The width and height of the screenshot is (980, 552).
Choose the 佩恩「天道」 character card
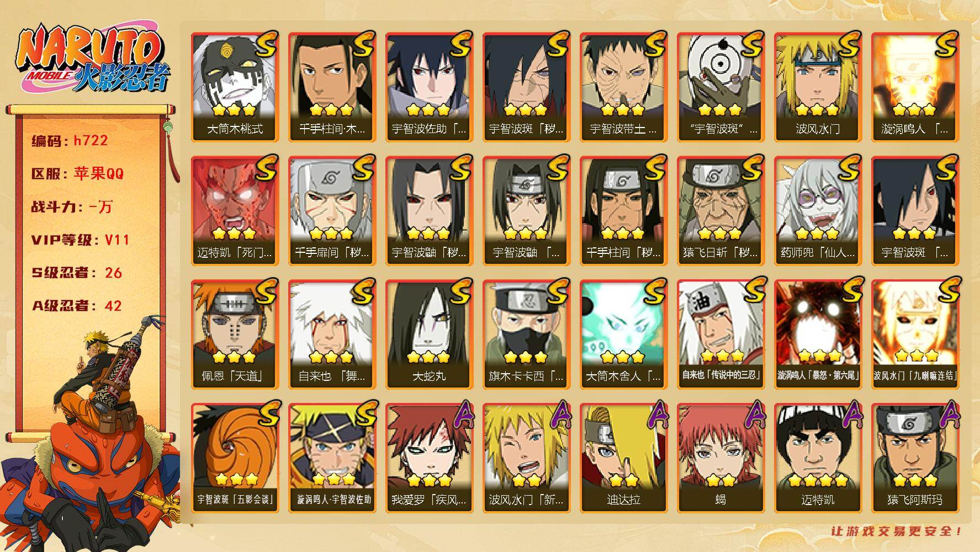tap(235, 334)
